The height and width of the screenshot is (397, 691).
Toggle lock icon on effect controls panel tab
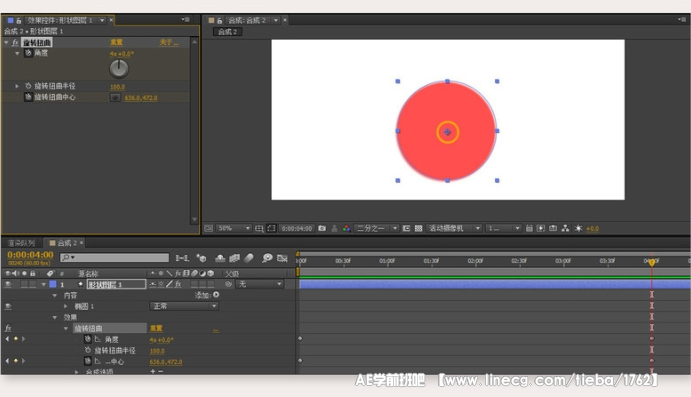[x=19, y=20]
